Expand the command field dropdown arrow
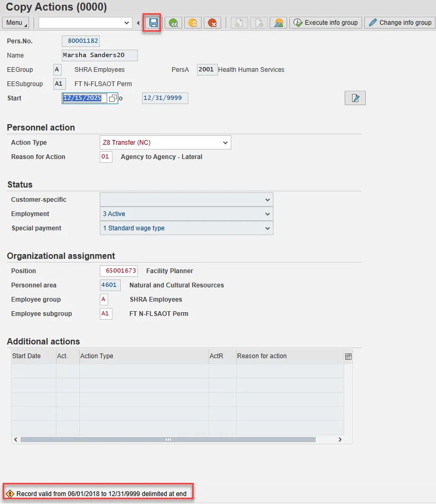Screen dimensions: 436x504 127,23
